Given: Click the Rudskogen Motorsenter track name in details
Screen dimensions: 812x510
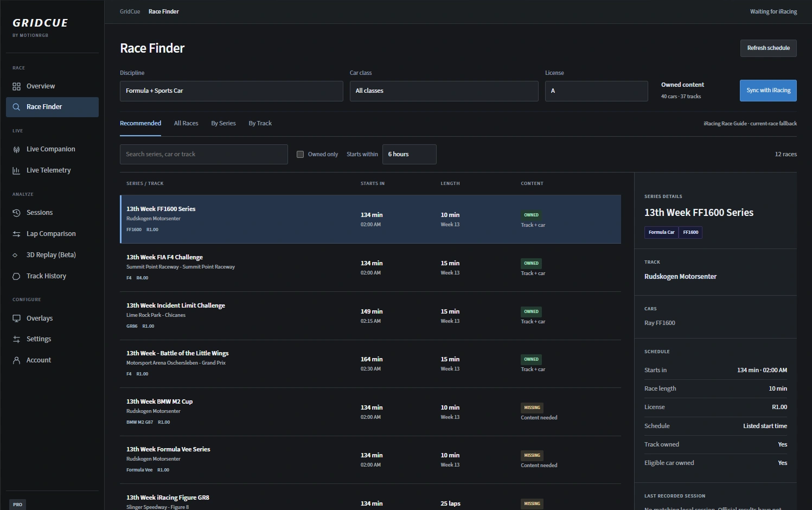Looking at the screenshot, I should 680,277.
